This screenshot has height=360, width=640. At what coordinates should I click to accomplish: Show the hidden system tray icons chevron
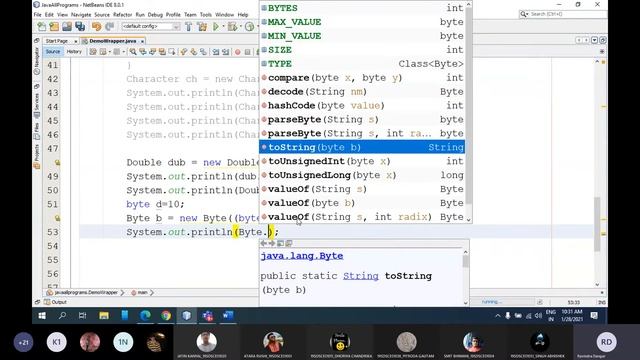tap(498, 316)
